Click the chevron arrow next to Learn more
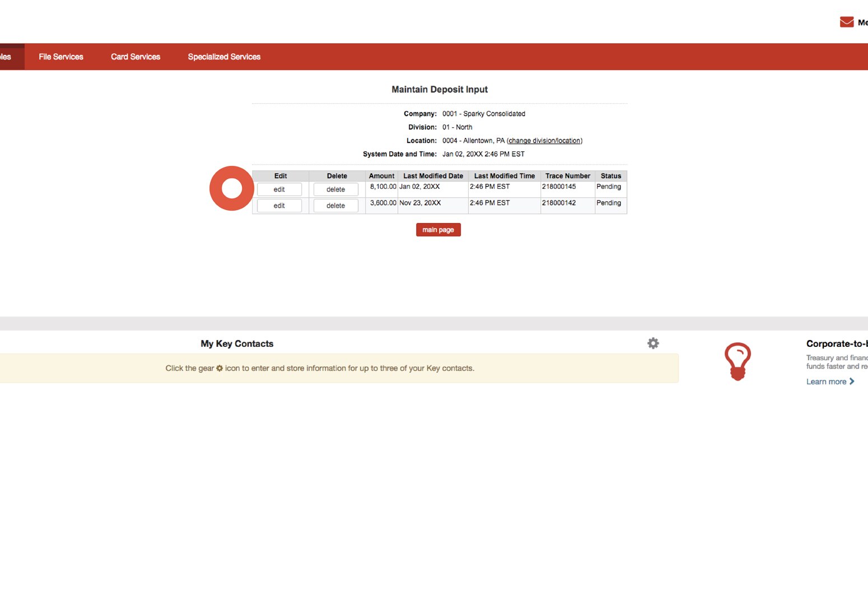The height and width of the screenshot is (609, 868). pos(853,381)
